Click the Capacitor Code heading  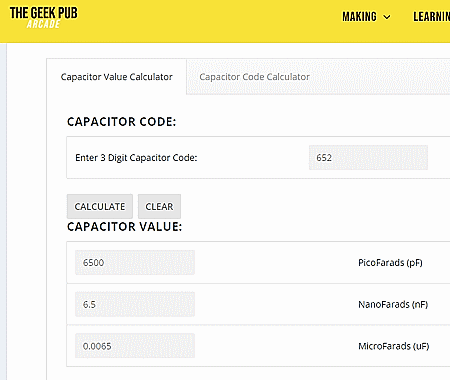coord(121,122)
